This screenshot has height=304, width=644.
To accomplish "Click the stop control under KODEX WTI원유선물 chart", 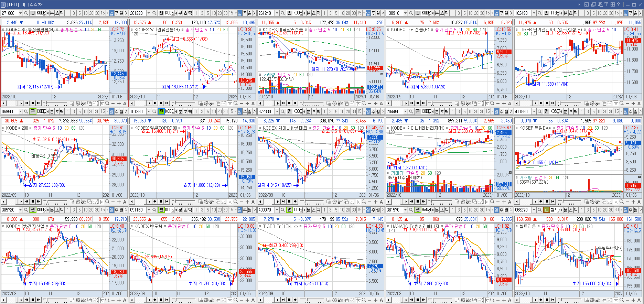I will pos(161,103).
